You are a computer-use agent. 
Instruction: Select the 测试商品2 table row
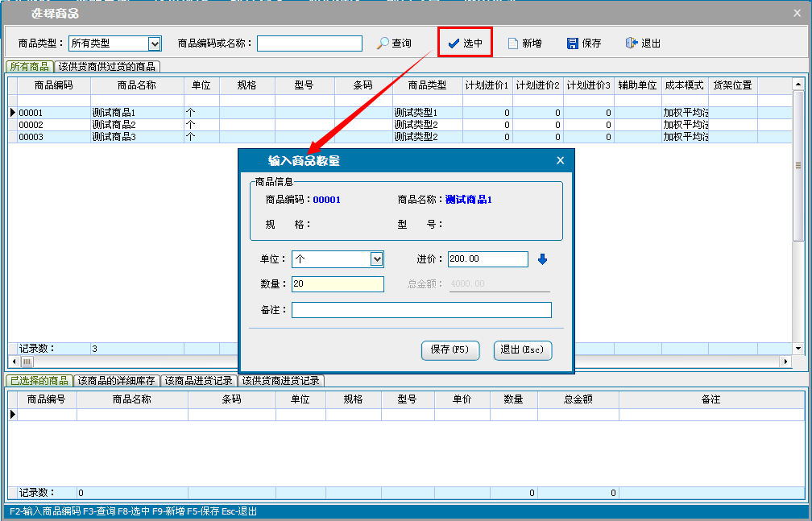(x=114, y=126)
